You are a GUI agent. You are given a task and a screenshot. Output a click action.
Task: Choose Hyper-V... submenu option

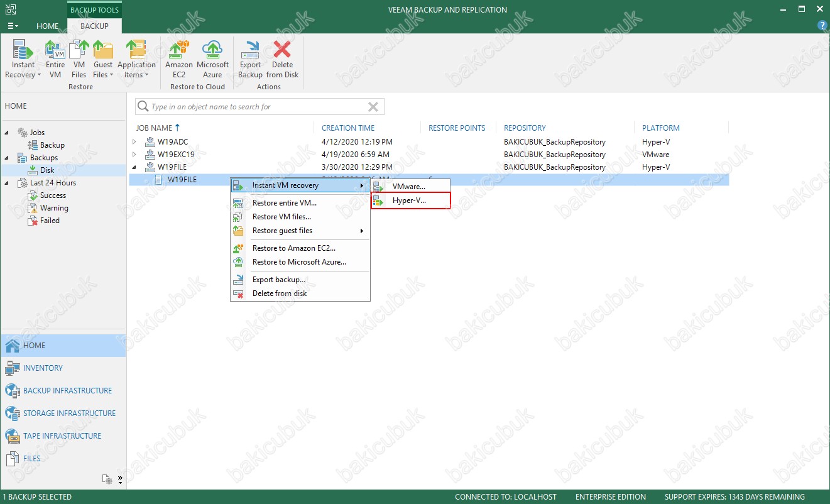(x=410, y=200)
